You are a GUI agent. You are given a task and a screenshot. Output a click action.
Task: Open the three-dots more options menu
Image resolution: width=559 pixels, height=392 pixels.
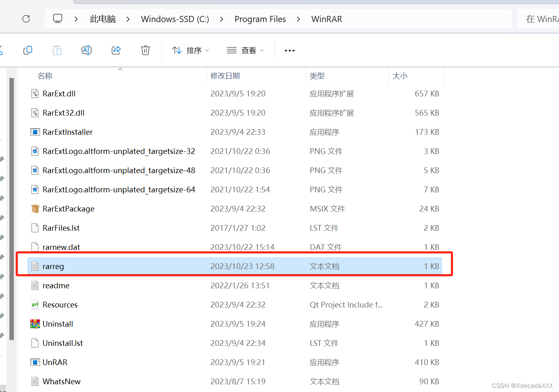click(x=290, y=51)
